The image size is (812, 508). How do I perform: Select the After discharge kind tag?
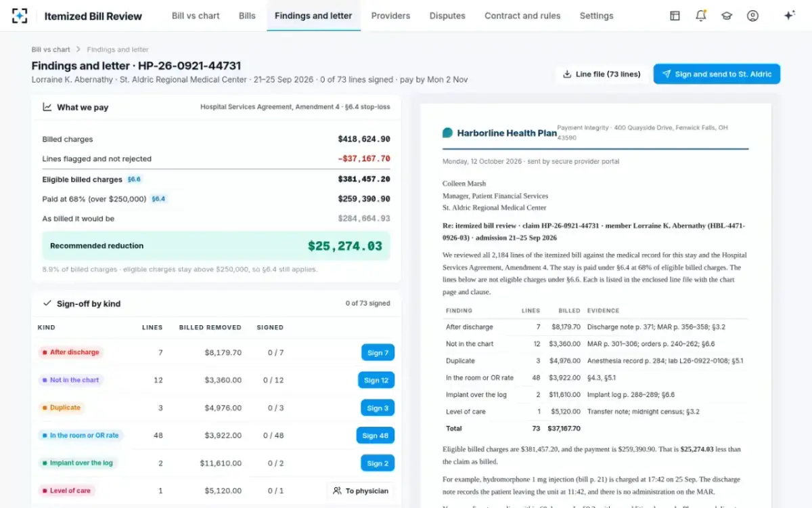click(x=70, y=352)
